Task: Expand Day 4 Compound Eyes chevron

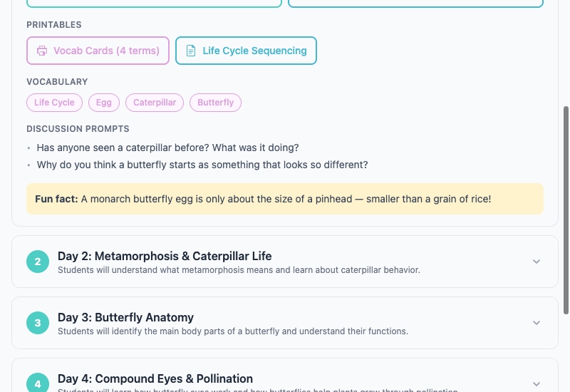Action: 537,383
